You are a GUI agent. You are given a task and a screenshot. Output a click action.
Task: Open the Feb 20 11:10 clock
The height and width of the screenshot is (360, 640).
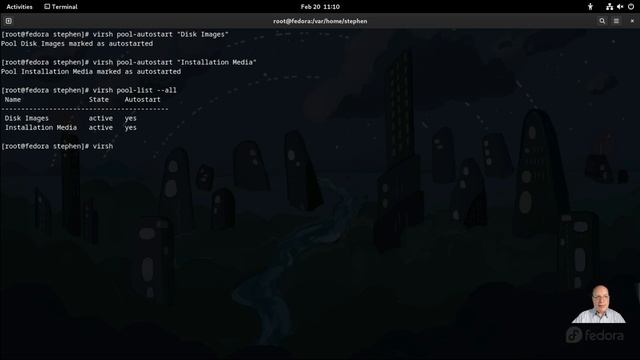pos(320,7)
